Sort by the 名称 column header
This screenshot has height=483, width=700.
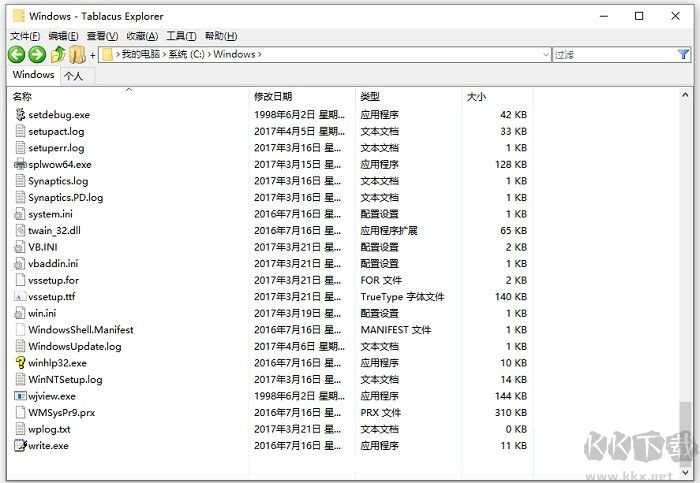[x=129, y=96]
